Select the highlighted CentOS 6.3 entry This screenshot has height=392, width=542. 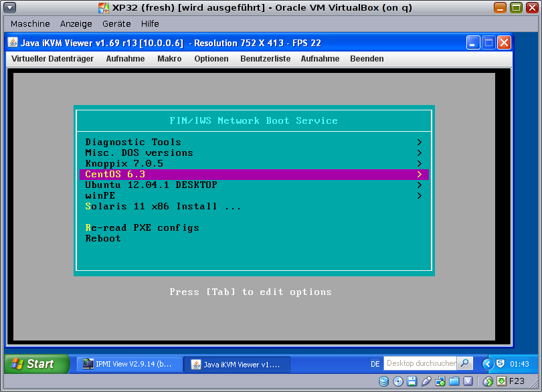click(x=254, y=174)
